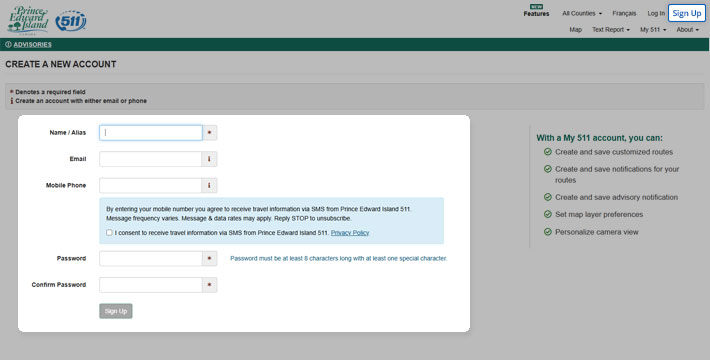Expand the My 511 menu
This screenshot has height=360, width=710.
click(653, 29)
